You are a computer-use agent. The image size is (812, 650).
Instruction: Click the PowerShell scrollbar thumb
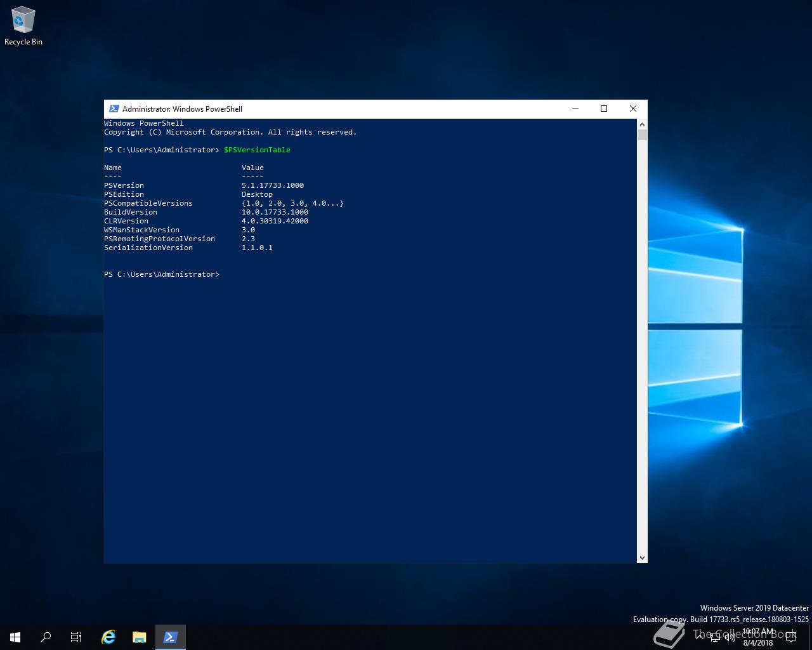coord(642,135)
